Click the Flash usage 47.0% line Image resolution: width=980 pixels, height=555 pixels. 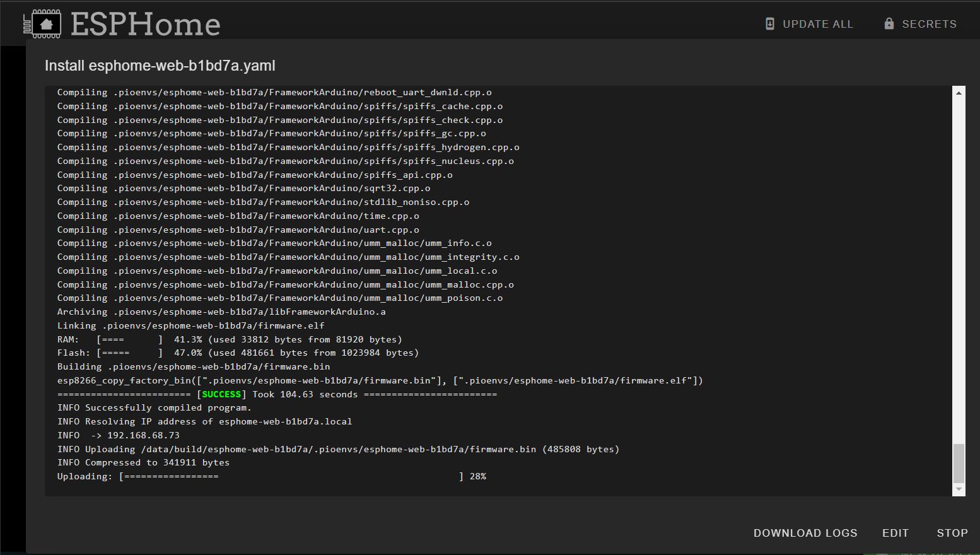[x=238, y=353]
